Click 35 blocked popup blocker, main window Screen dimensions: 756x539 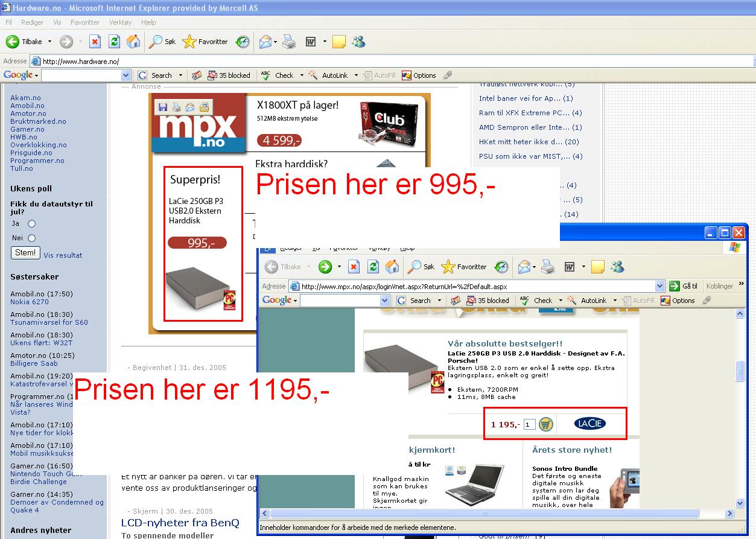[x=229, y=75]
